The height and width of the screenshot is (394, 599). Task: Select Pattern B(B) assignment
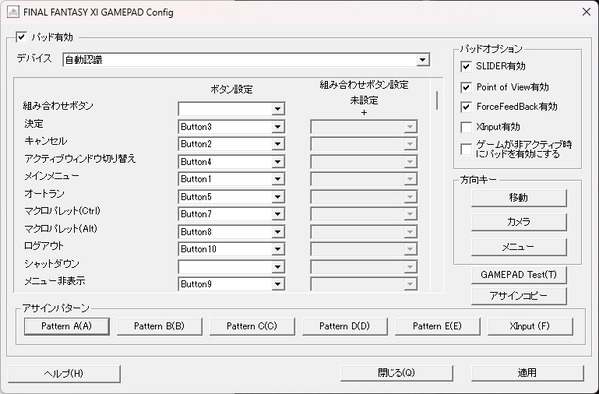(159, 326)
